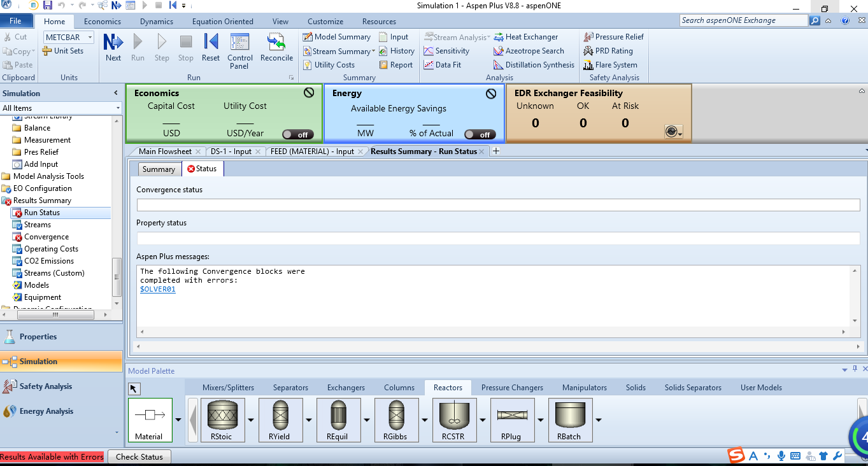The height and width of the screenshot is (466, 868).
Task: Open the File menu
Action: (15, 21)
